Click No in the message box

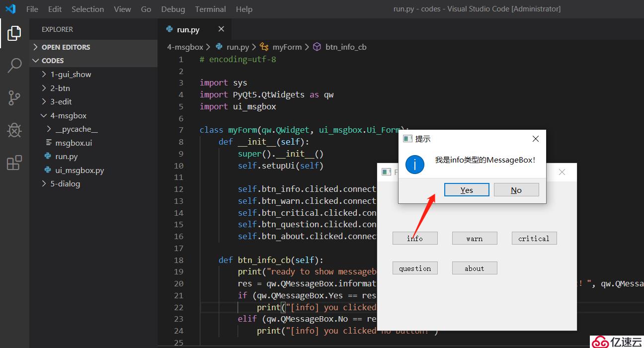(516, 190)
